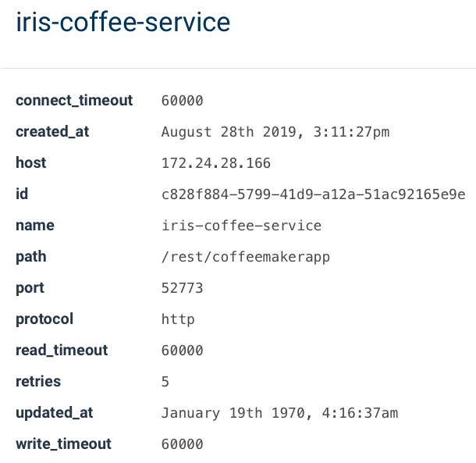The image size is (476, 463).
Task: Click the protocol value http
Action: (x=178, y=319)
